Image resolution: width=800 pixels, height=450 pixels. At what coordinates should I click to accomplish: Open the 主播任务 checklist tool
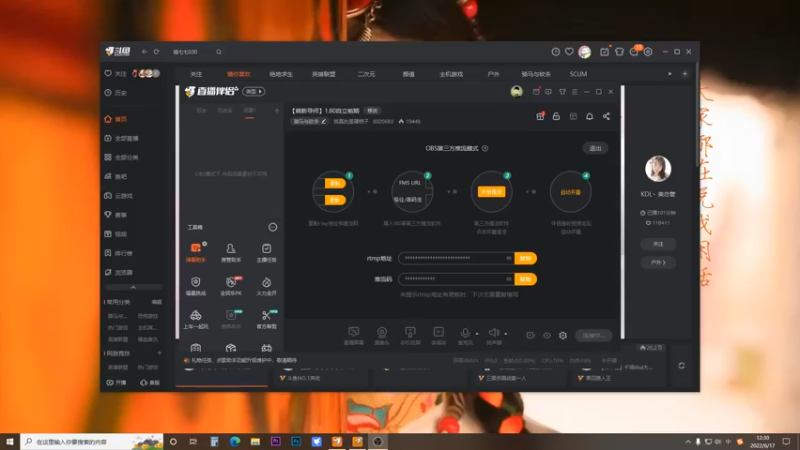tap(266, 252)
